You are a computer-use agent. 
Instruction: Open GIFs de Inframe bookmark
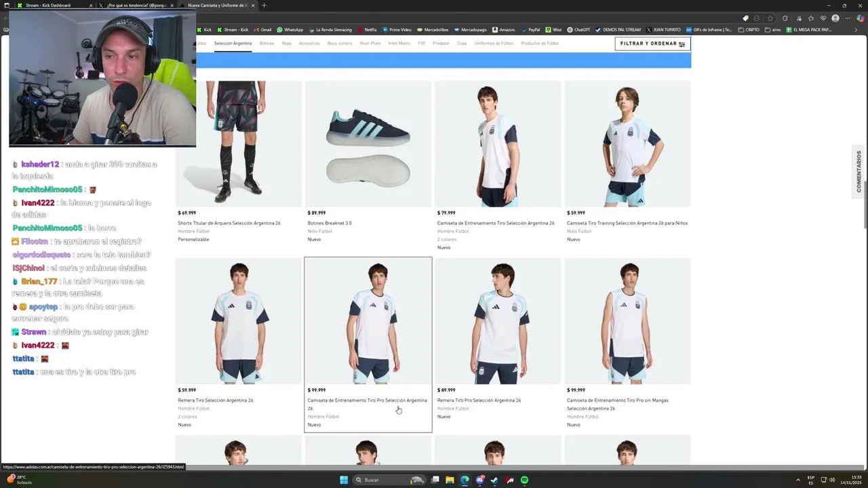pyautogui.click(x=709, y=30)
